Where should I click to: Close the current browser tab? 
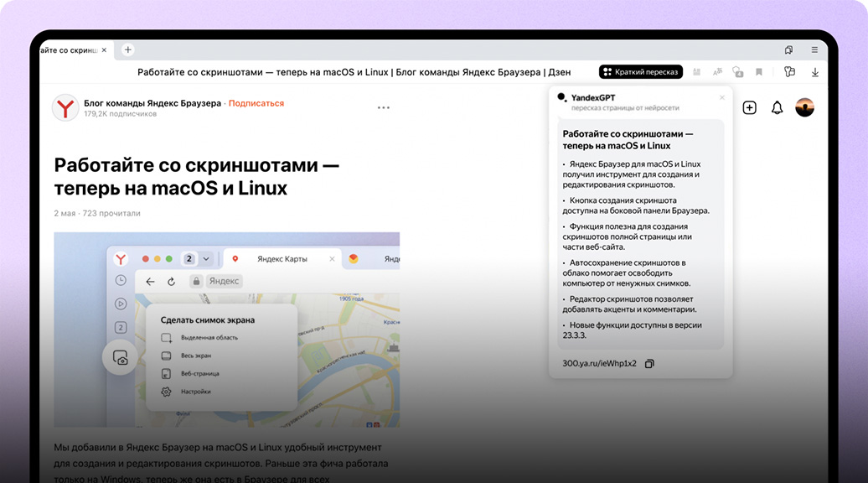pos(104,50)
